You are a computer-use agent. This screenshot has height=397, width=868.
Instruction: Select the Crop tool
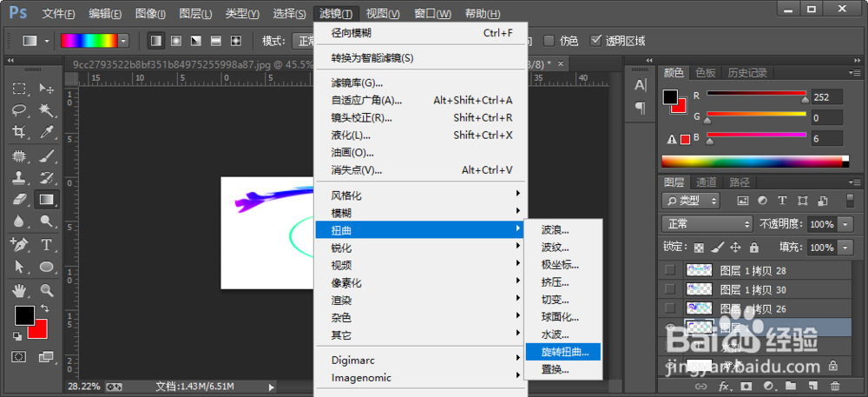[x=19, y=132]
